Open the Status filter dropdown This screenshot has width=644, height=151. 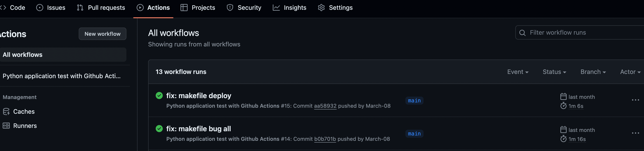click(x=554, y=72)
